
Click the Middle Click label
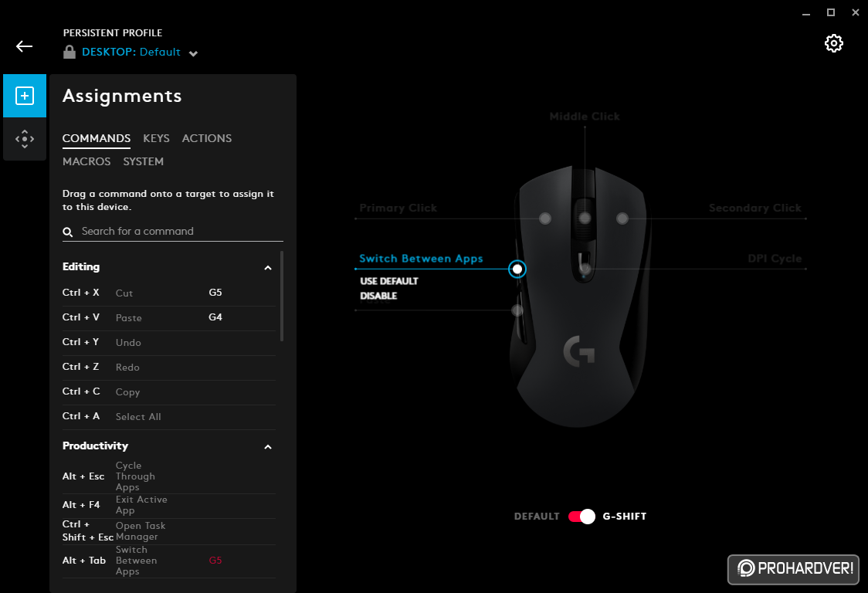(x=585, y=117)
